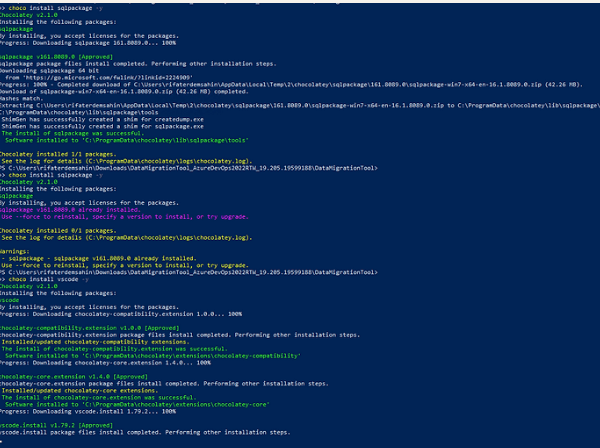Select 'chocolatey-core.extension package files install completed' line

click(x=164, y=384)
